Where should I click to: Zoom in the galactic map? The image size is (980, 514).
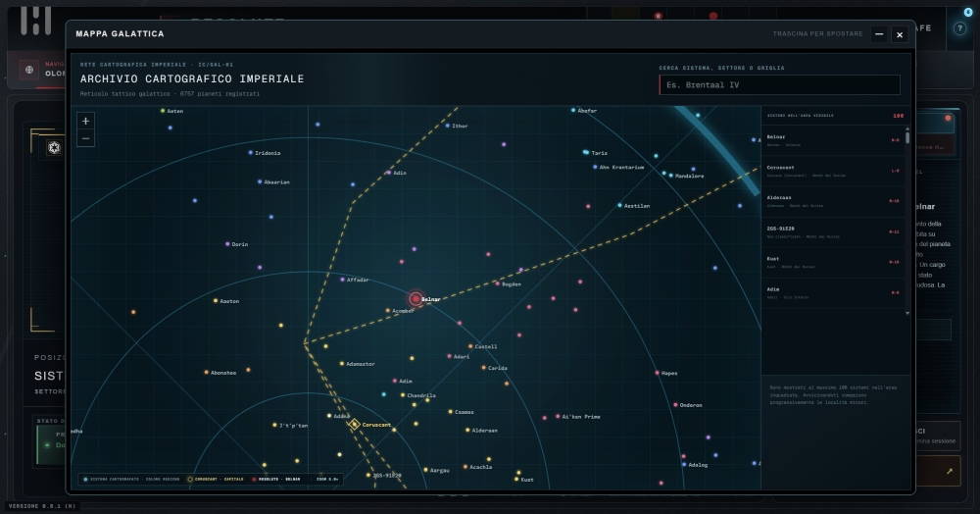click(x=85, y=122)
